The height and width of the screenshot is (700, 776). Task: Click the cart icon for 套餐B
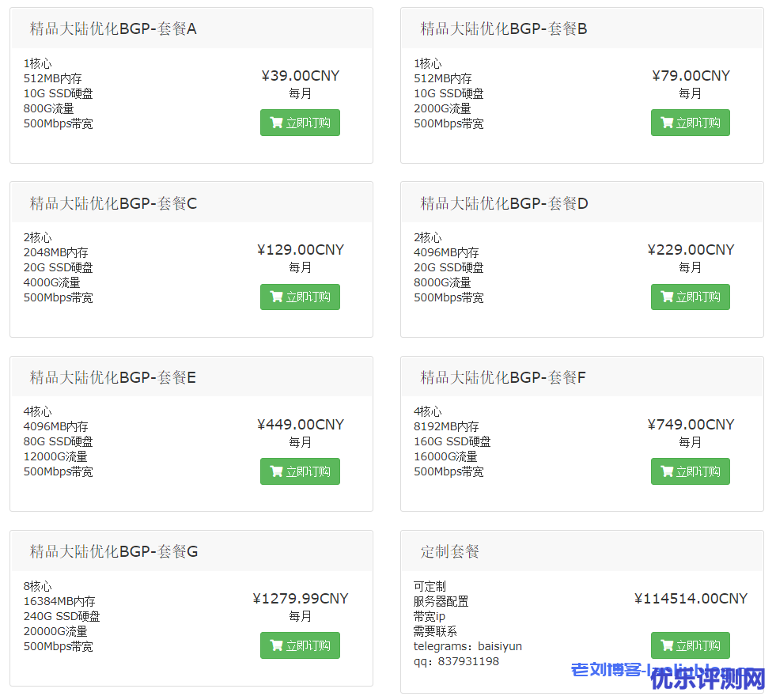tap(667, 123)
